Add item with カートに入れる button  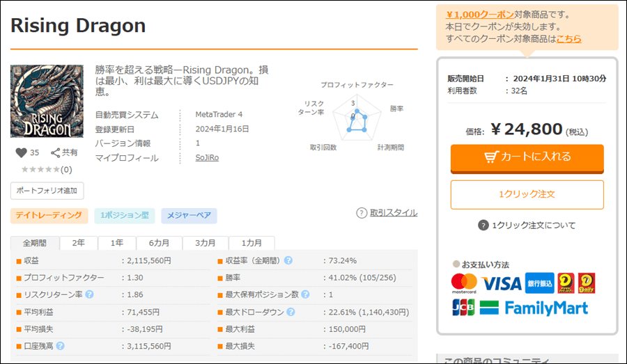tap(527, 157)
